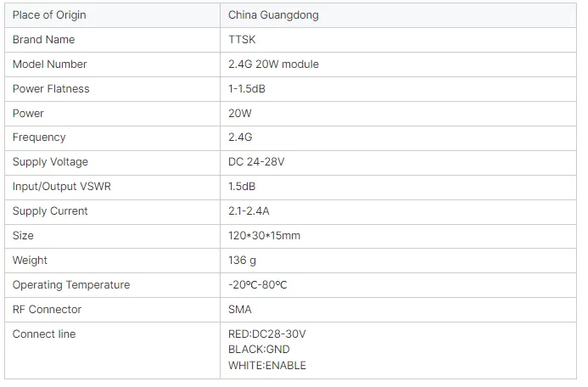Image resolution: width=588 pixels, height=387 pixels.
Task: Click the "2.4G 20W module" model value
Action: (273, 64)
